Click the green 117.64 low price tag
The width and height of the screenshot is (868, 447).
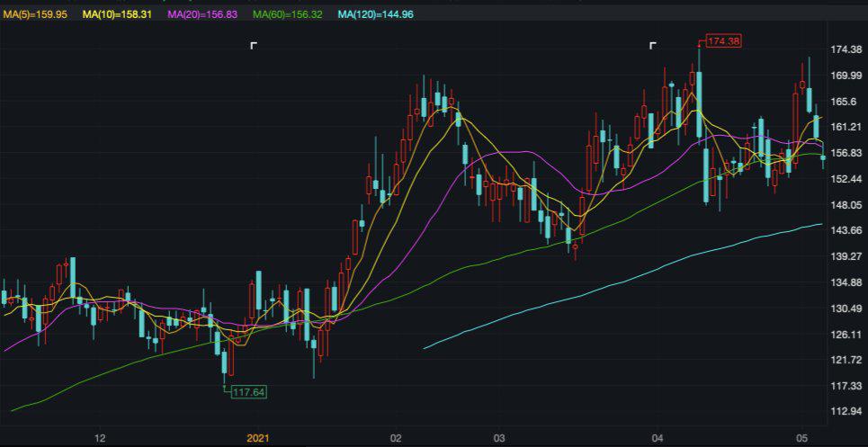tap(249, 391)
